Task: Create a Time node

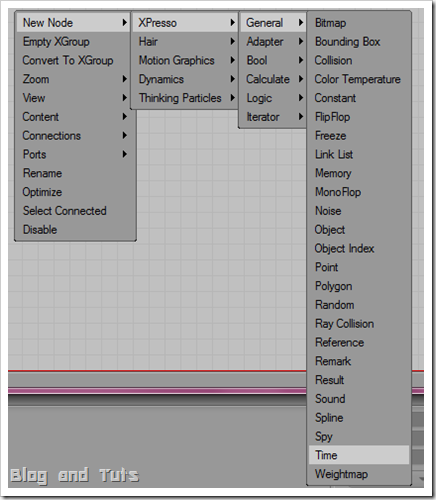Action: click(359, 455)
